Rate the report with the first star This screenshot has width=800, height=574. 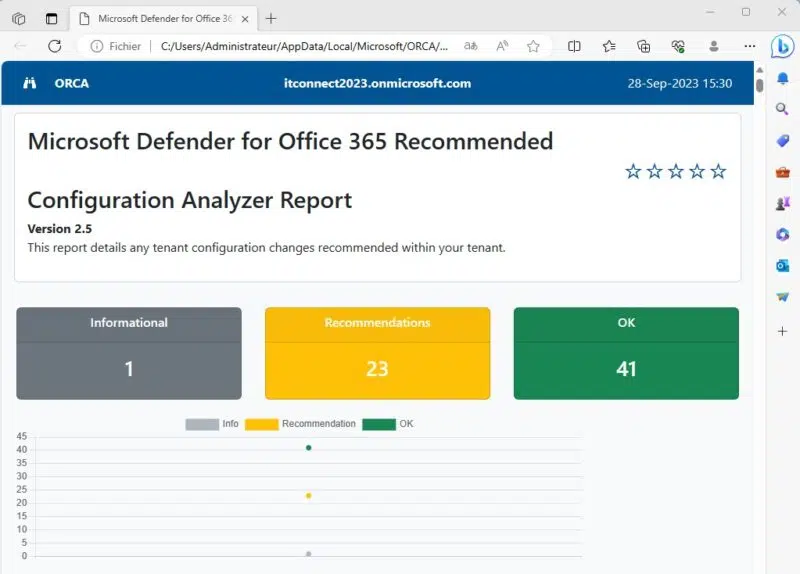tap(633, 171)
